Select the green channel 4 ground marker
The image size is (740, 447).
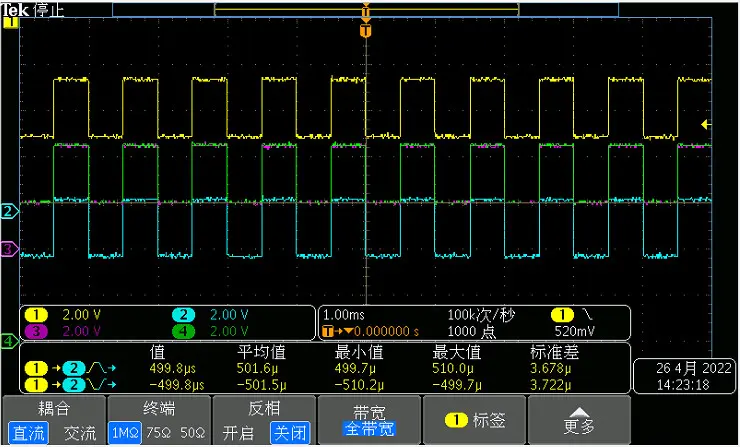coord(9,340)
